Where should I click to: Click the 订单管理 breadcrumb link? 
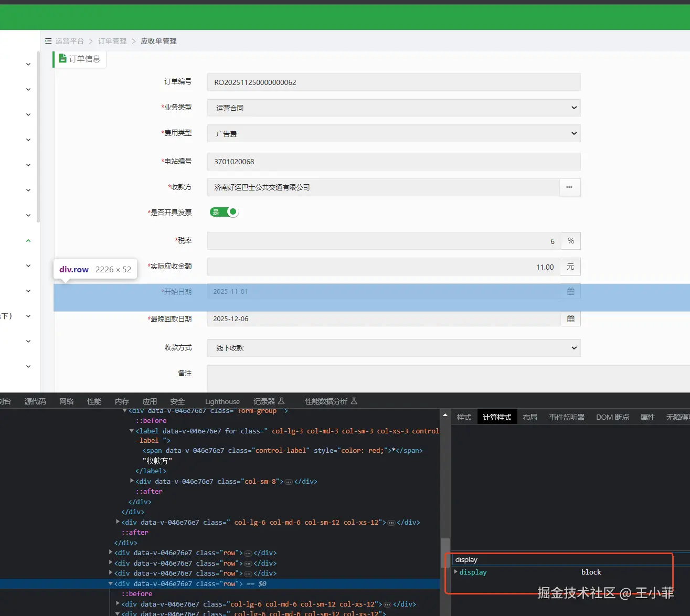pyautogui.click(x=112, y=41)
